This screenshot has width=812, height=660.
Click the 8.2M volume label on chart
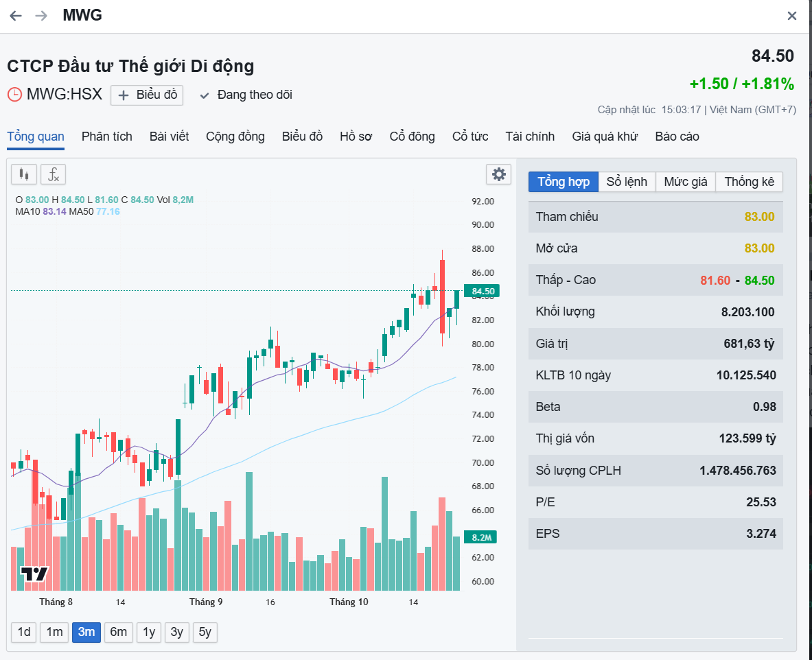coord(480,537)
